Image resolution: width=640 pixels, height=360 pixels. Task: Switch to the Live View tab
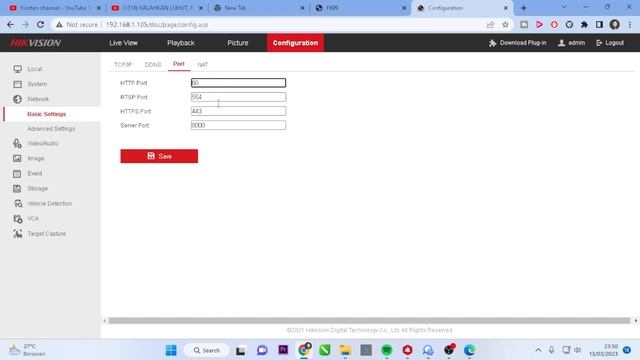click(x=123, y=43)
